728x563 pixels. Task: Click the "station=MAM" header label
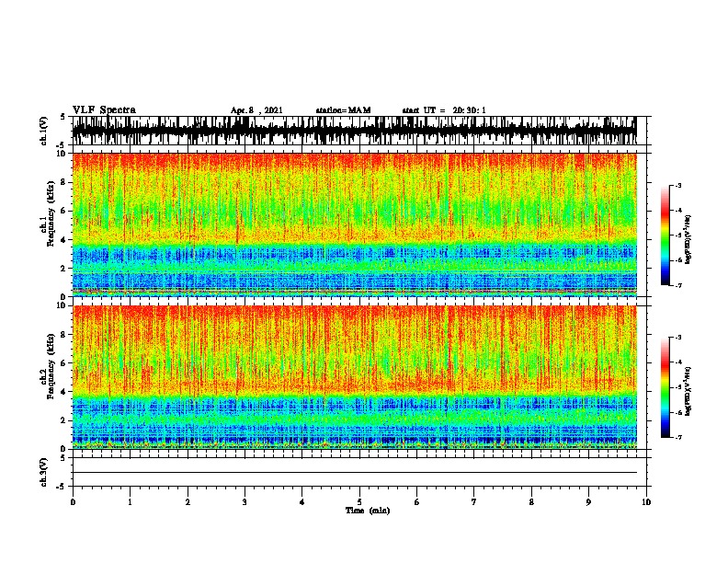click(343, 110)
